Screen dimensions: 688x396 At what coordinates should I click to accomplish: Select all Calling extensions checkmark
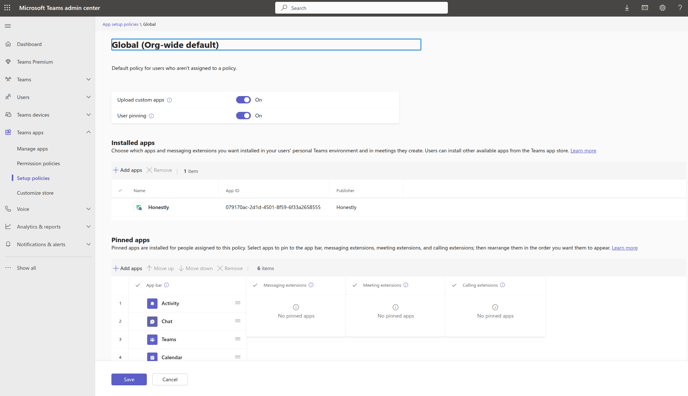coord(454,285)
